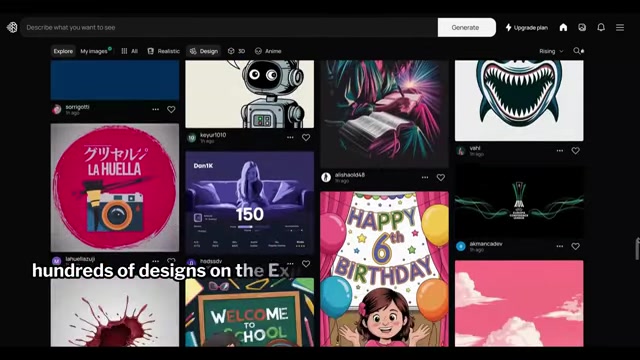Image resolution: width=640 pixels, height=360 pixels.
Task: Focus the Describe what you want field
Action: coord(229,27)
